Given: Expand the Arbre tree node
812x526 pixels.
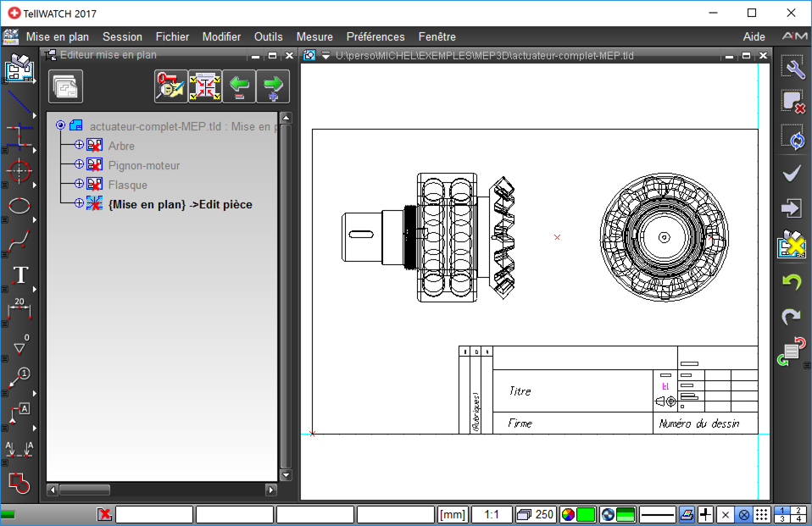Looking at the screenshot, I should 79,145.
